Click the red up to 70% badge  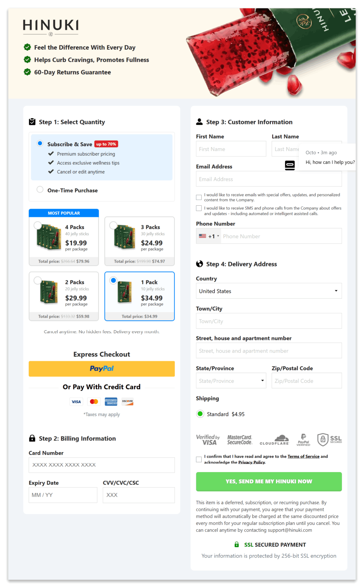click(x=106, y=144)
